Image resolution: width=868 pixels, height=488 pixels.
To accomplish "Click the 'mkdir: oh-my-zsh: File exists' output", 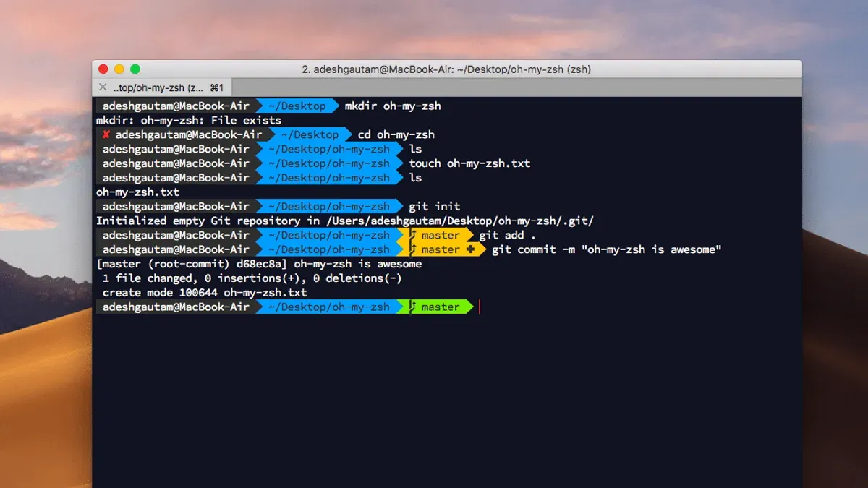I will click(x=189, y=120).
